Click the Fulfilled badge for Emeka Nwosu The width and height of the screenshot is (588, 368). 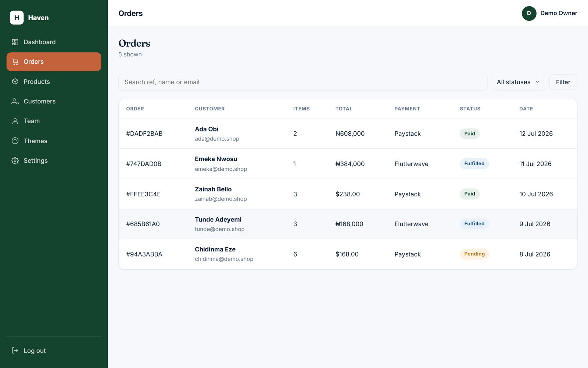pyautogui.click(x=474, y=163)
